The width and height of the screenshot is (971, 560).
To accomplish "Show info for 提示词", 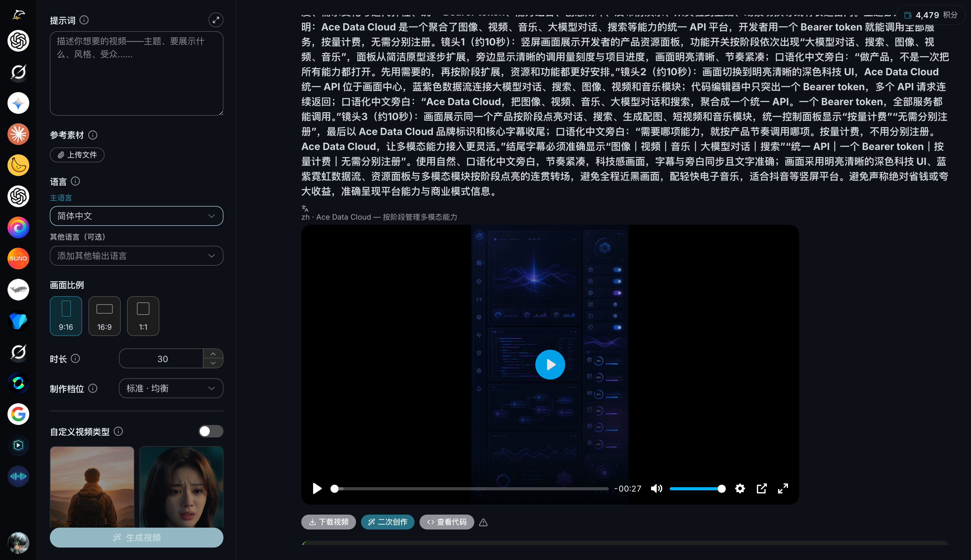I will coord(84,20).
